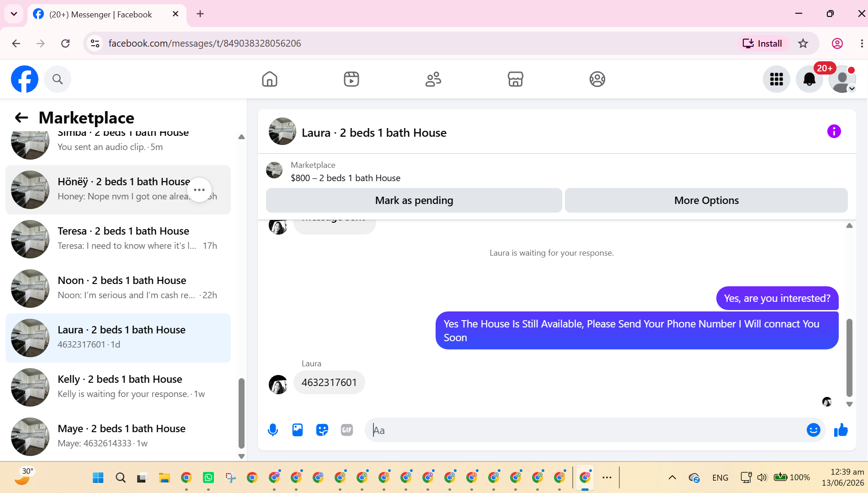This screenshot has height=493, width=868.
Task: Open Maye conversation
Action: click(118, 437)
